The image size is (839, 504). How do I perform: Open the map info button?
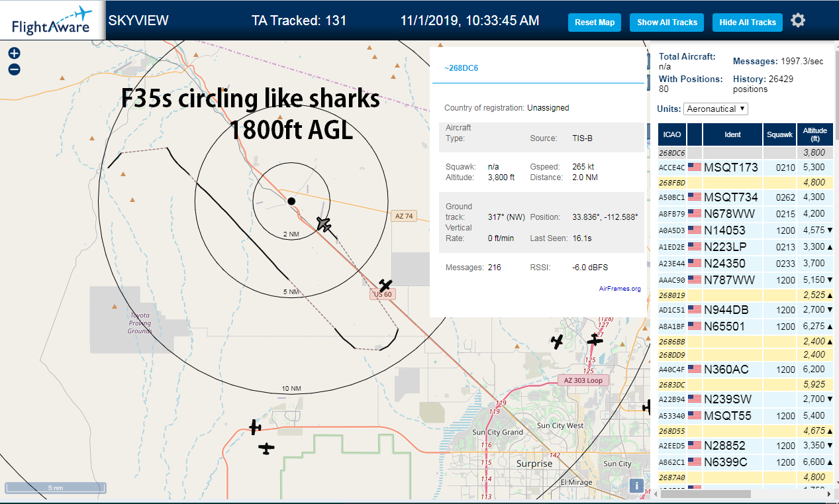(636, 485)
